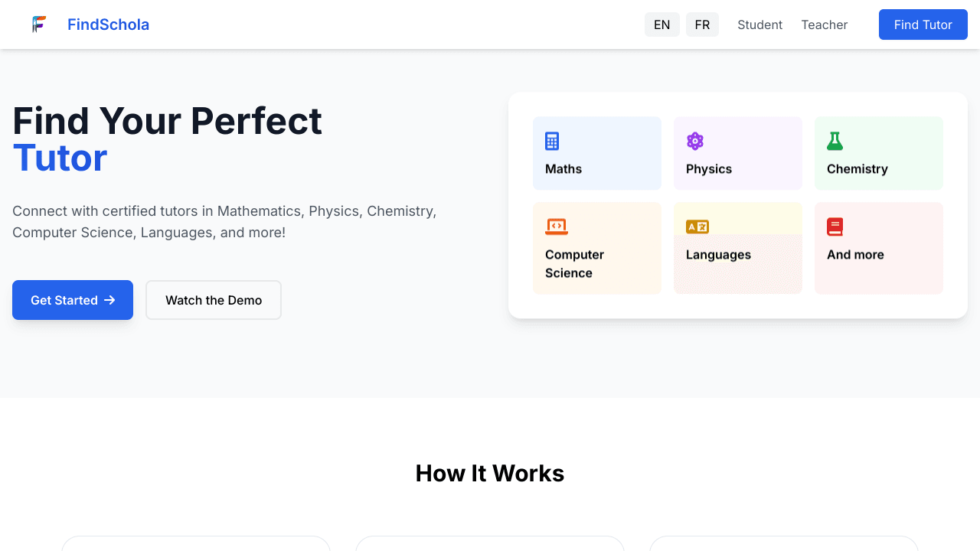
Task: Select the Maths subject card
Action: tap(597, 154)
